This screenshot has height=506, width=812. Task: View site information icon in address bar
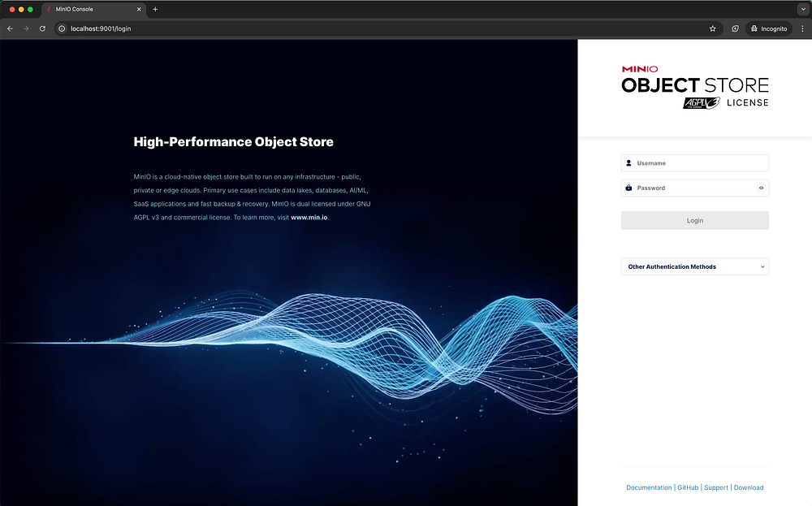point(62,28)
